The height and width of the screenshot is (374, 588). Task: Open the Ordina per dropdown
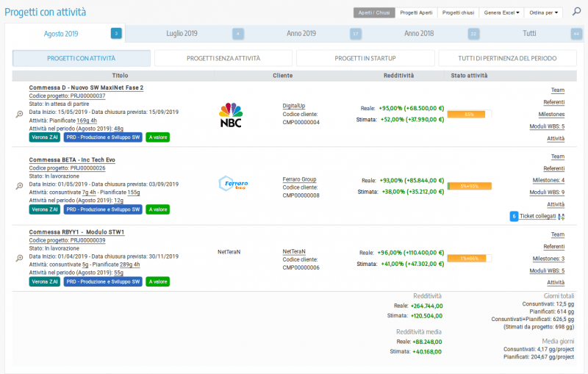(x=544, y=12)
